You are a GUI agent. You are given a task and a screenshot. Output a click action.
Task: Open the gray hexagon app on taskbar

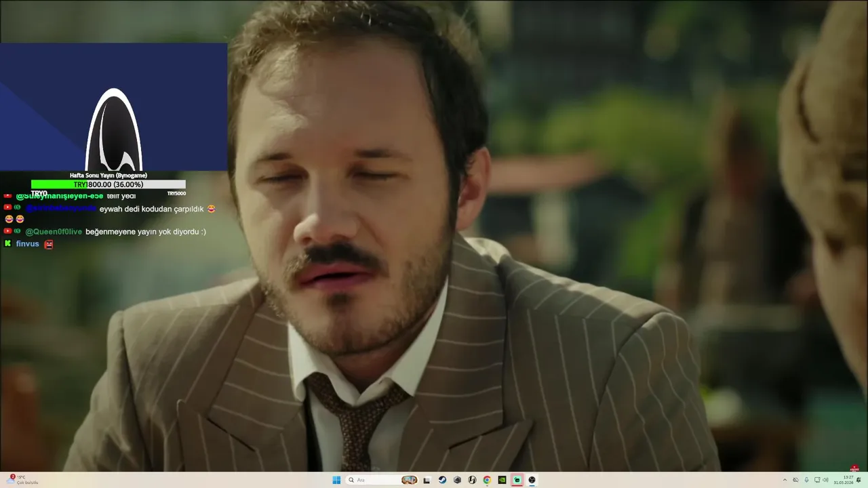tap(457, 480)
